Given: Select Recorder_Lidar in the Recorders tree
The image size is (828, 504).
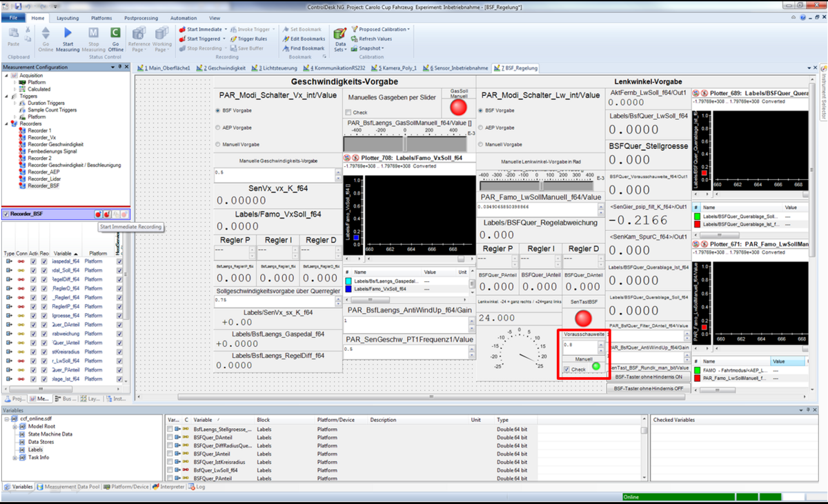Looking at the screenshot, I should (46, 179).
